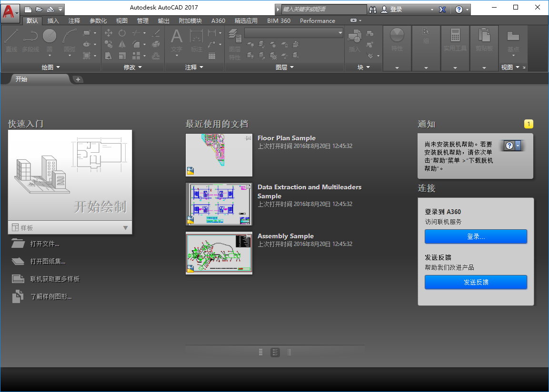The width and height of the screenshot is (549, 392).
Task: Switch recent documents to text-only list view
Action: (x=289, y=352)
